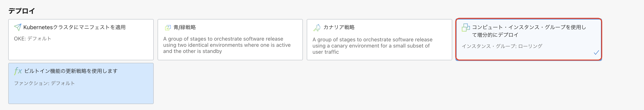Select the カナリア戦略 title text

point(339,27)
